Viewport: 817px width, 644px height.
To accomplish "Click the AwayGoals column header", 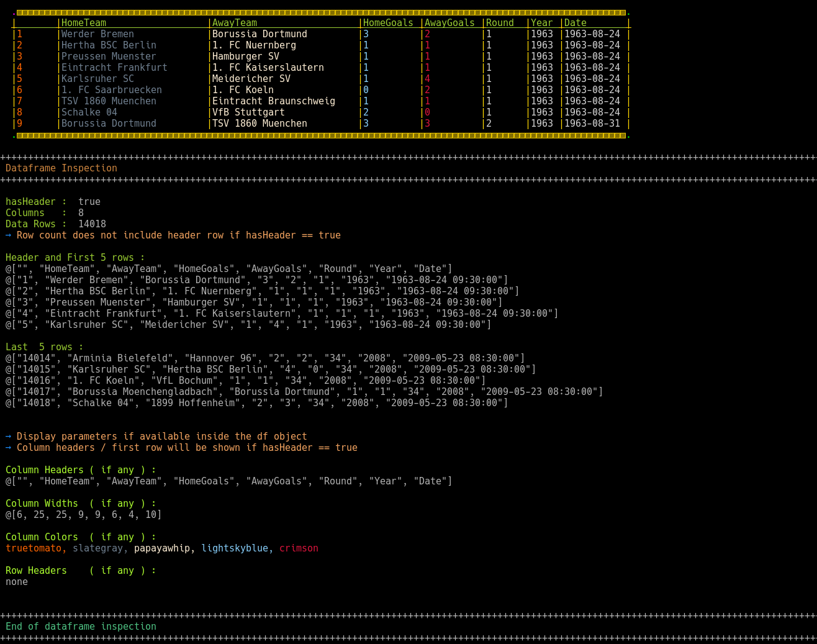I will 449,23.
